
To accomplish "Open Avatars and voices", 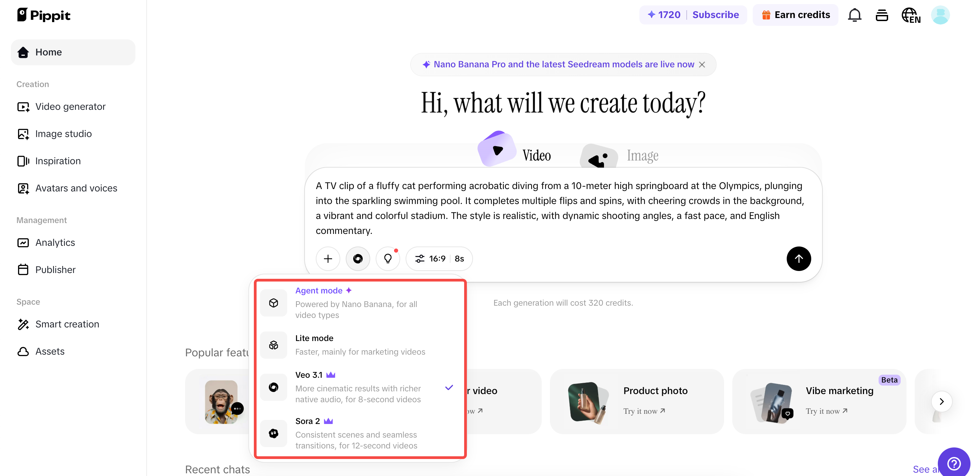I will [76, 188].
